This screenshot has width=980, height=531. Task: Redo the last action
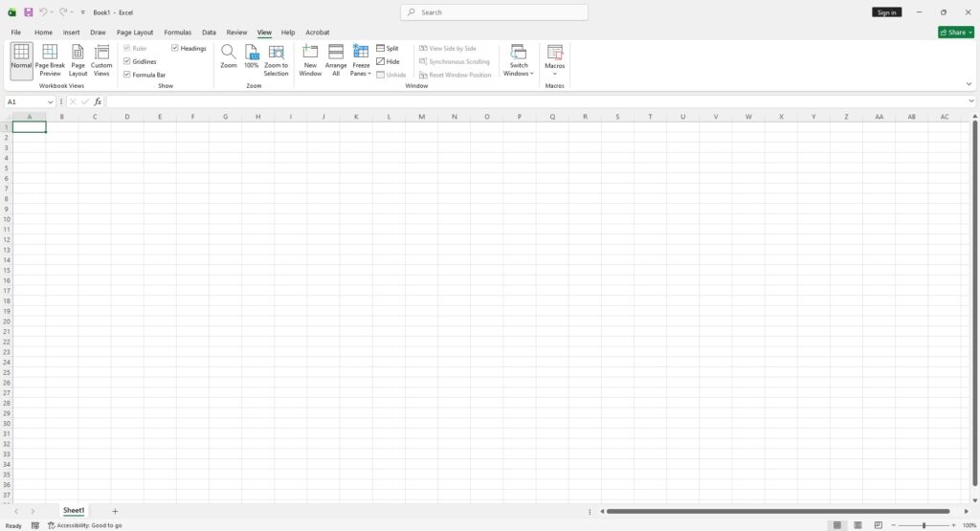[63, 11]
